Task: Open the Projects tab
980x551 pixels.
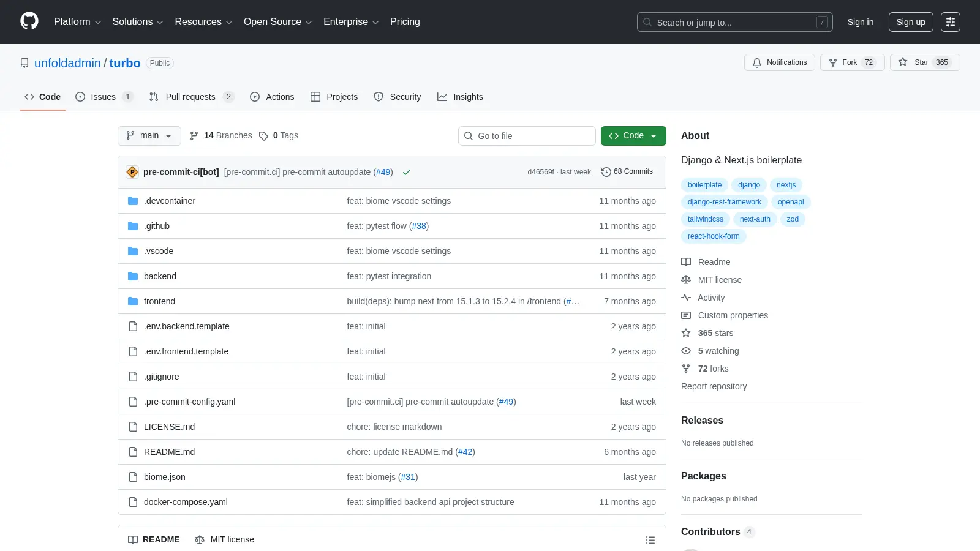Action: pos(334,97)
